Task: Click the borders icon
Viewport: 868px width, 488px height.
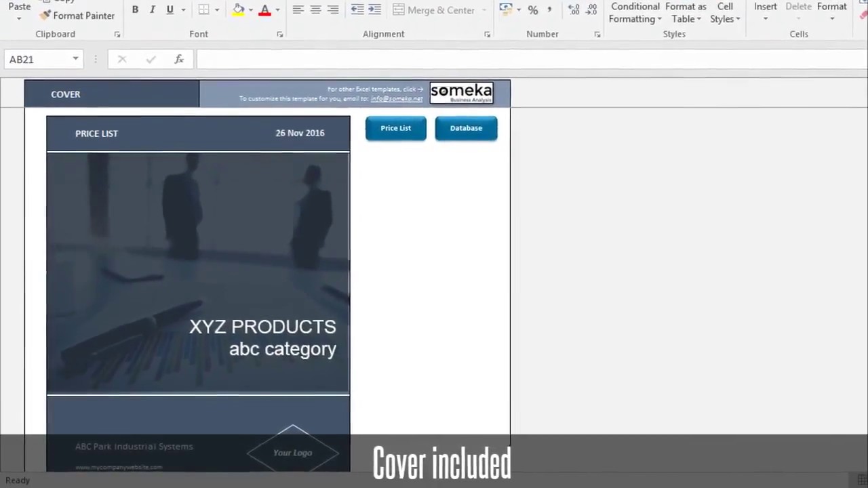Action: 203,9
